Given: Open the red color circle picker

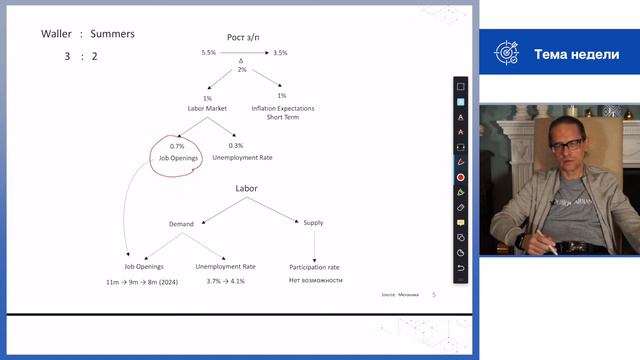Looking at the screenshot, I should pyautogui.click(x=460, y=177).
